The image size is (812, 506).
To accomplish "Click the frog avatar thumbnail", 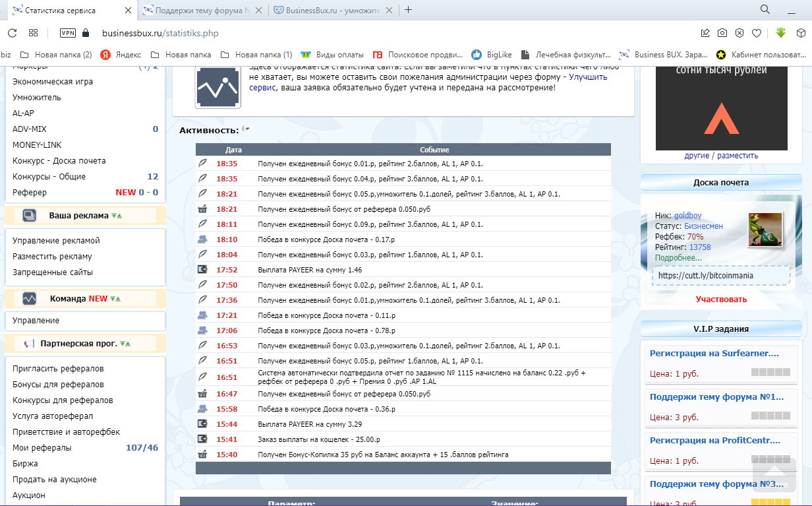I will tap(765, 230).
